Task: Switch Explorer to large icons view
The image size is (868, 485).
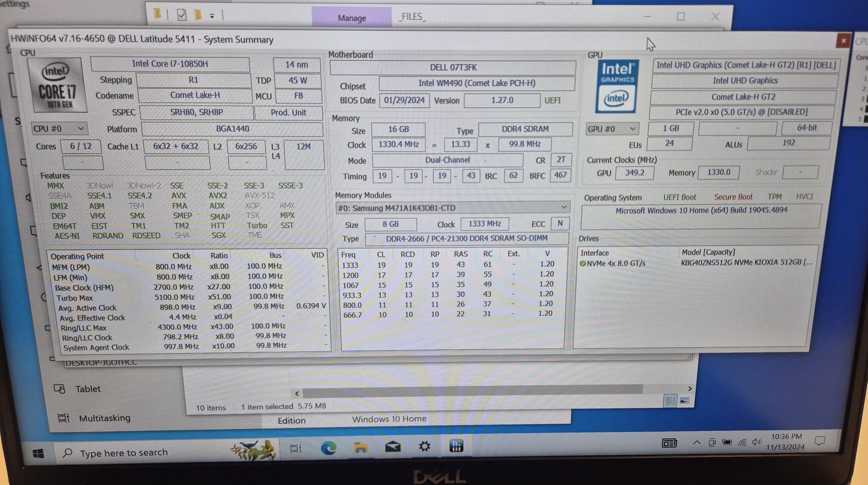Action: pyautogui.click(x=684, y=400)
